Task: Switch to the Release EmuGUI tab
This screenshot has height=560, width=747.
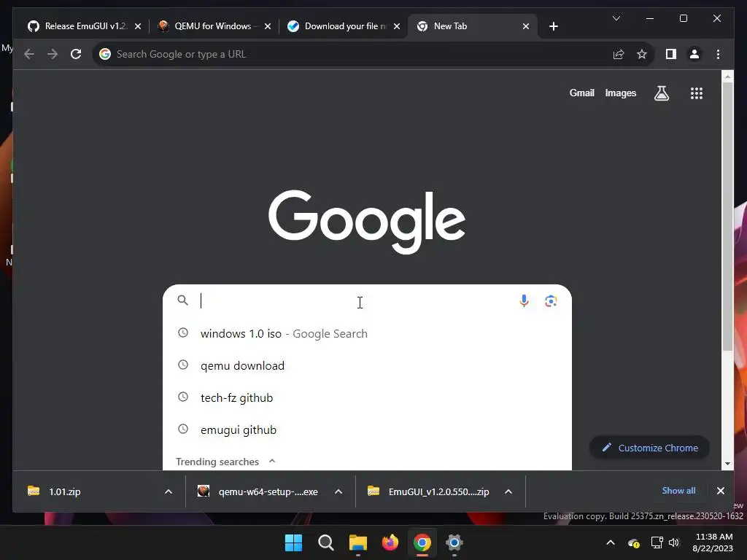Action: point(85,26)
